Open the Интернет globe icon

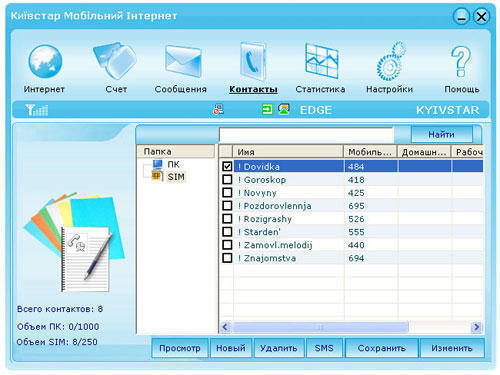coord(45,62)
